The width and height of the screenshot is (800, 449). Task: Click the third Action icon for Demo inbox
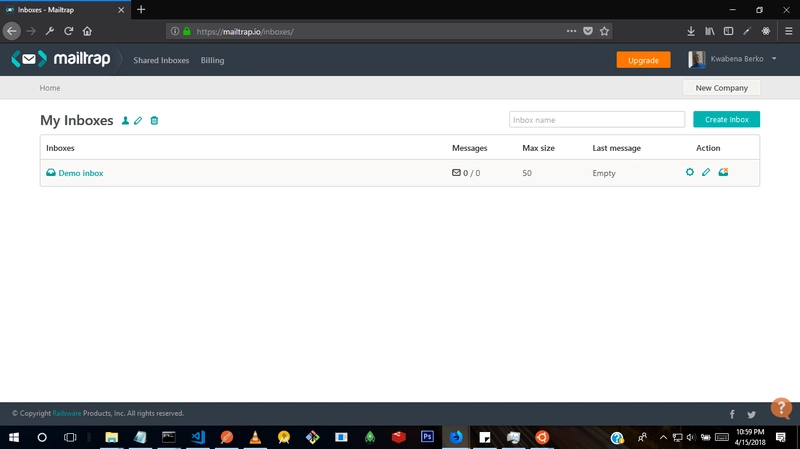pos(723,173)
